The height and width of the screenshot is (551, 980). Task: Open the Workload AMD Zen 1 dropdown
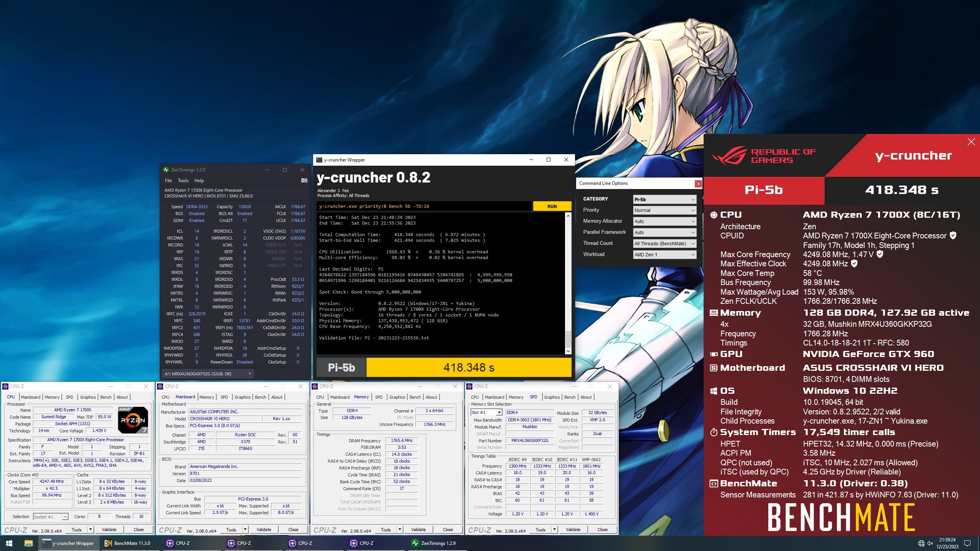coord(665,255)
